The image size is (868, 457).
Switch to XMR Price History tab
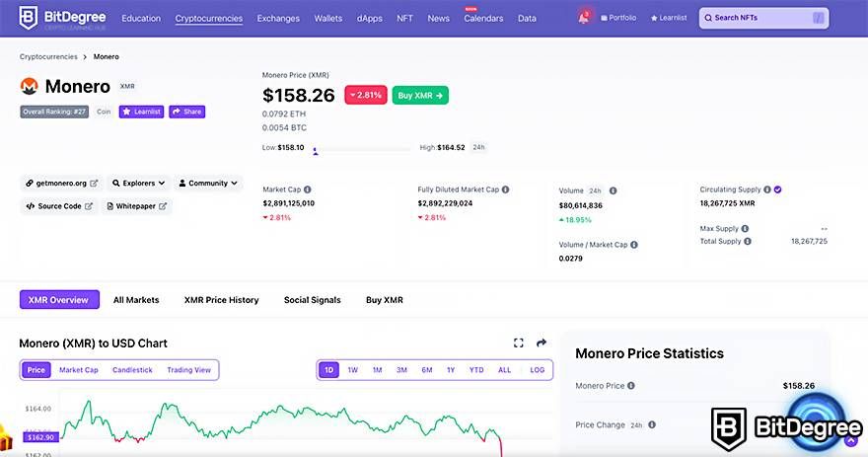click(x=221, y=300)
